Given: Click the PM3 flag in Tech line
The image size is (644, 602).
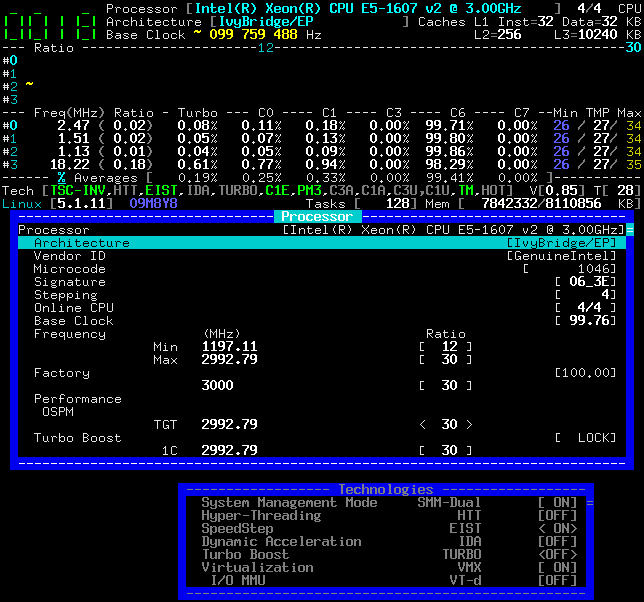Looking at the screenshot, I should 309,191.
